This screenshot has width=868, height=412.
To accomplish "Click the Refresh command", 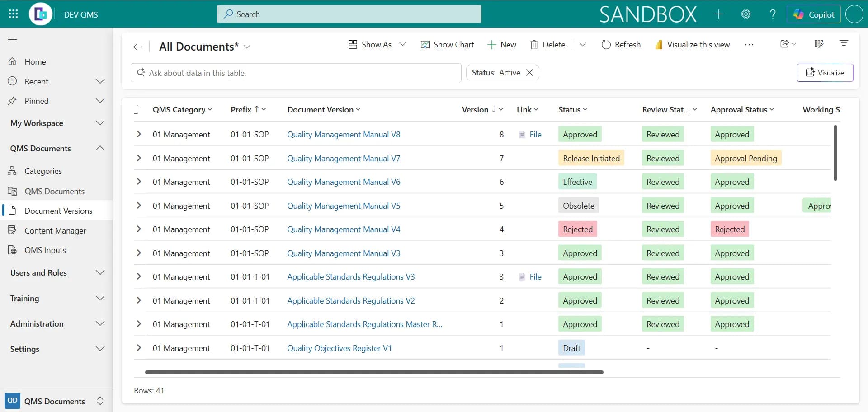I will point(621,45).
